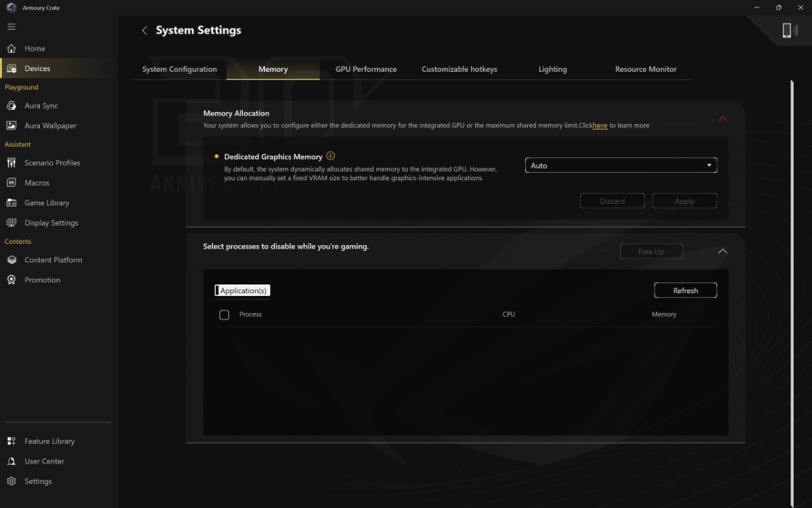Open the Resource Monitor tab
This screenshot has width=812, height=508.
(x=646, y=69)
